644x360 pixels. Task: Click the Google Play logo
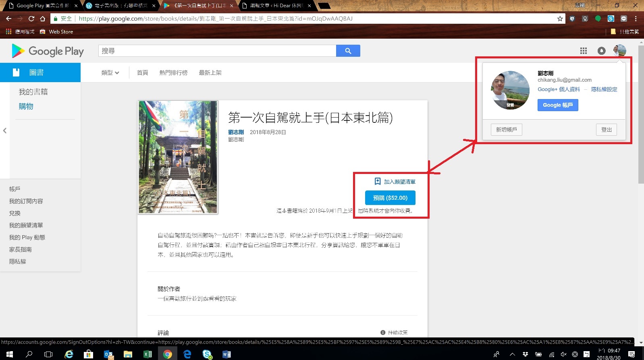(x=48, y=51)
